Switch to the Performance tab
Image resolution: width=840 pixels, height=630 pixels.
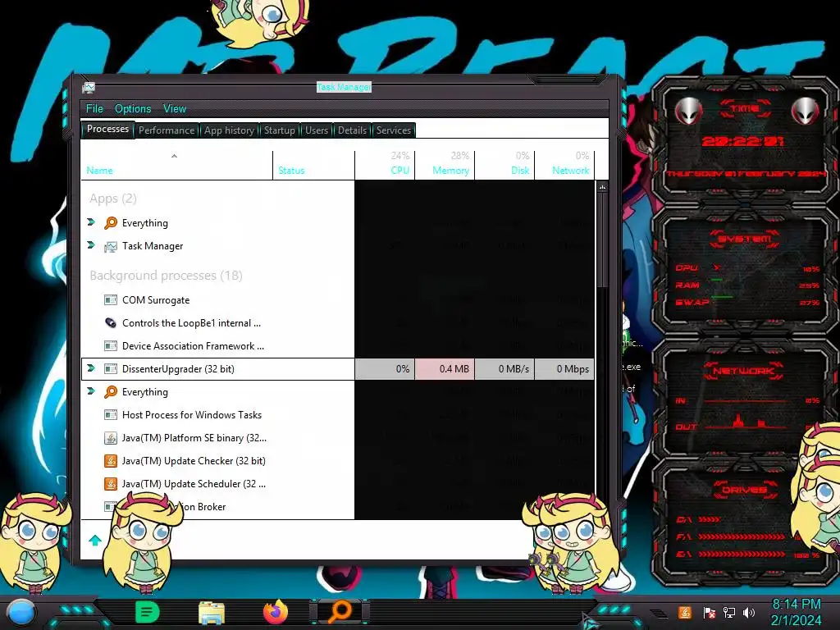click(167, 130)
